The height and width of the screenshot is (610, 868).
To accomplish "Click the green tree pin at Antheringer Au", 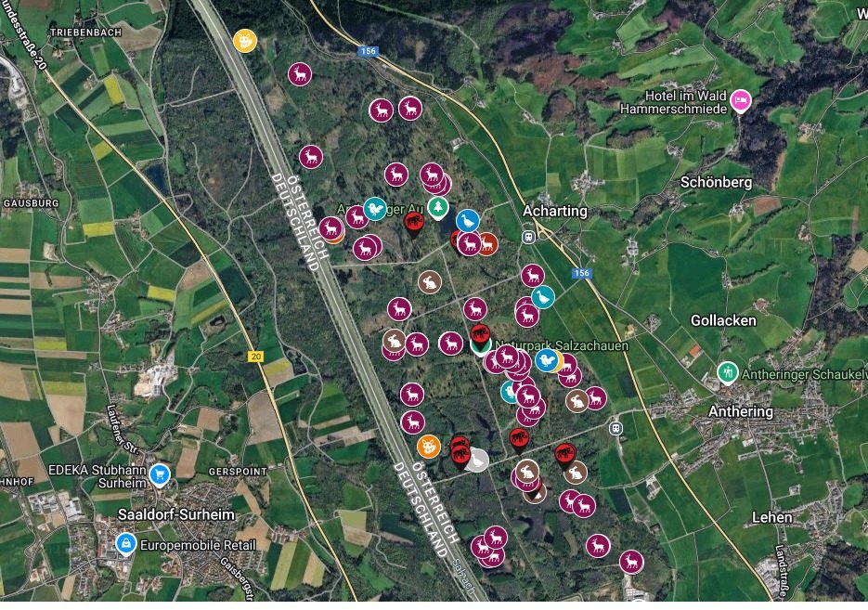I will [x=438, y=208].
